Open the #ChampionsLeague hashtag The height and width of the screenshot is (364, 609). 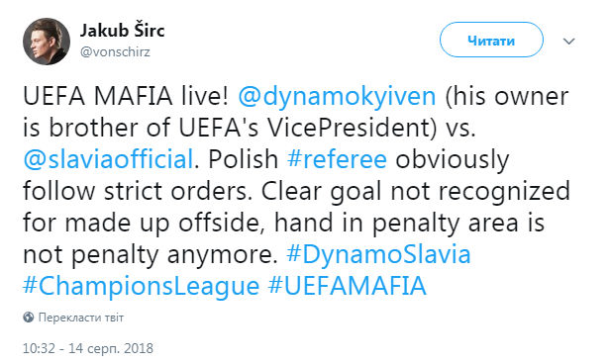[x=141, y=287]
